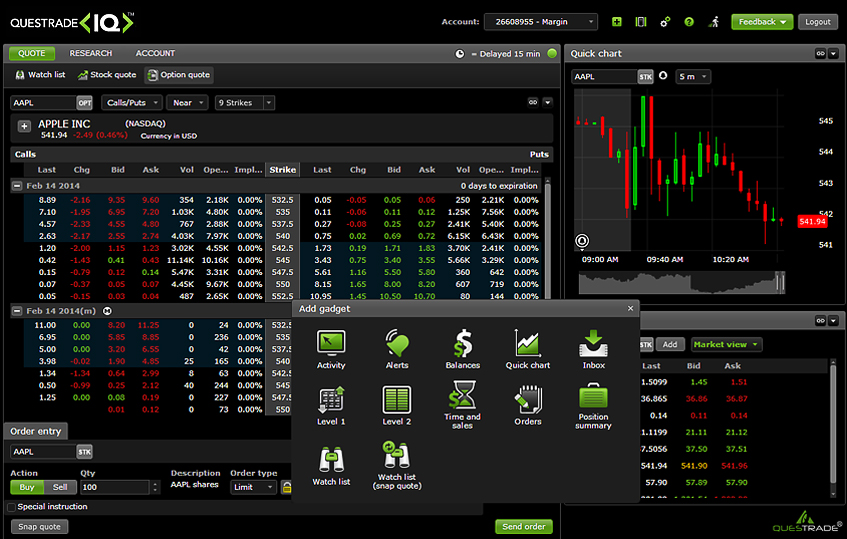
Task: Click the Snap quote button
Action: (39, 527)
